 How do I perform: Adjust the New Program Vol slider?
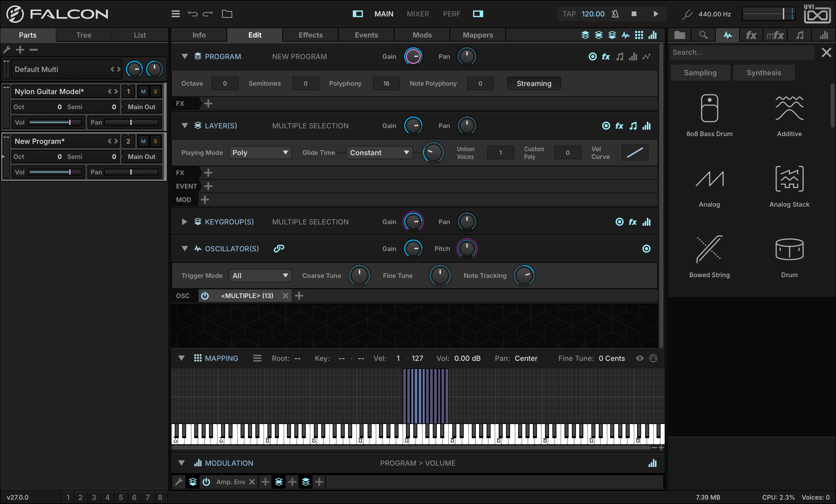(x=55, y=172)
